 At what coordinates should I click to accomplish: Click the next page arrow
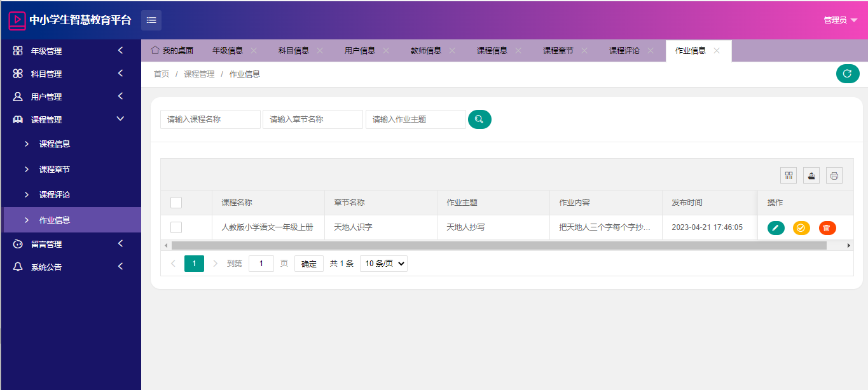pos(215,264)
